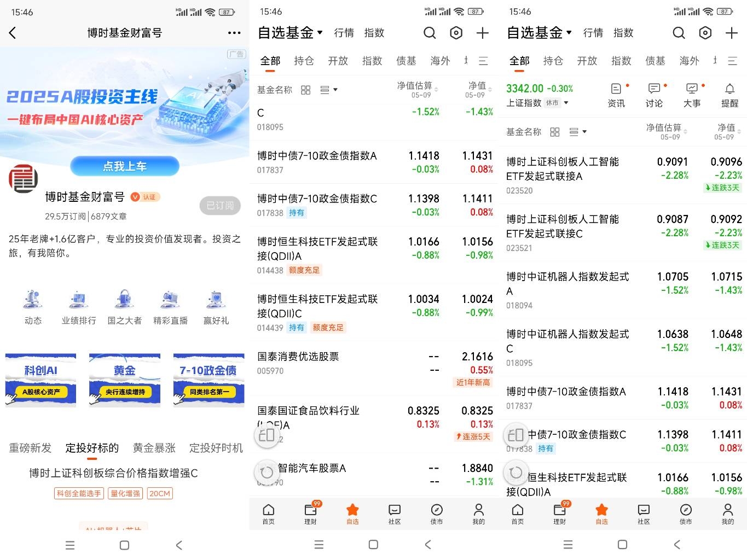Open the 精彩直播 icon shortcut

click(x=171, y=308)
